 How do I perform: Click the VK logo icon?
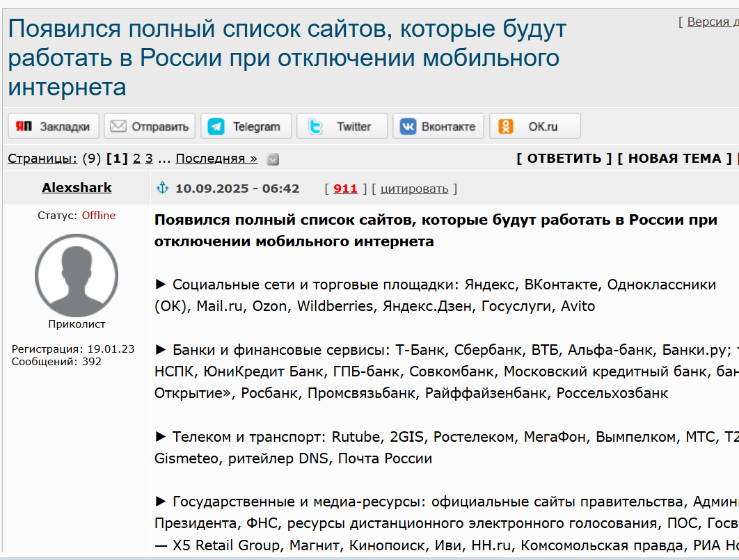point(408,126)
